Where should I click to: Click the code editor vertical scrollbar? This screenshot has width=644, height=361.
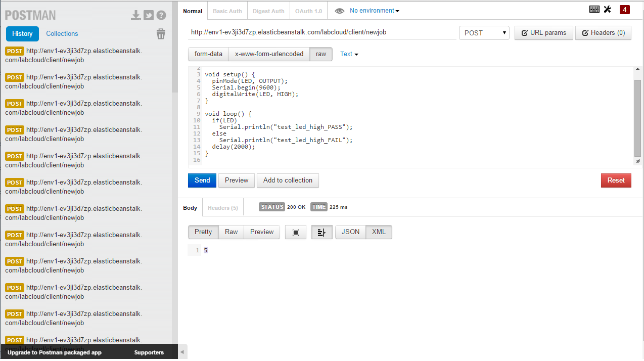click(637, 118)
